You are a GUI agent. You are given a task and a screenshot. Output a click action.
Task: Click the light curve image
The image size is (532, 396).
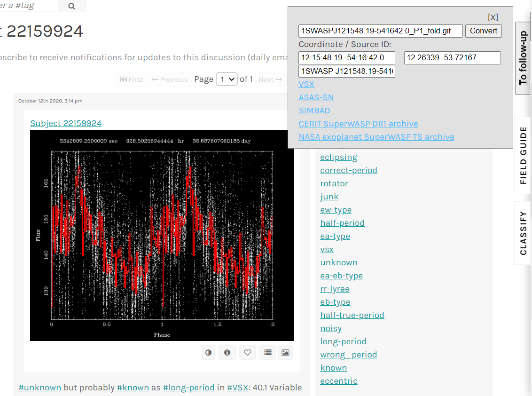tap(162, 235)
